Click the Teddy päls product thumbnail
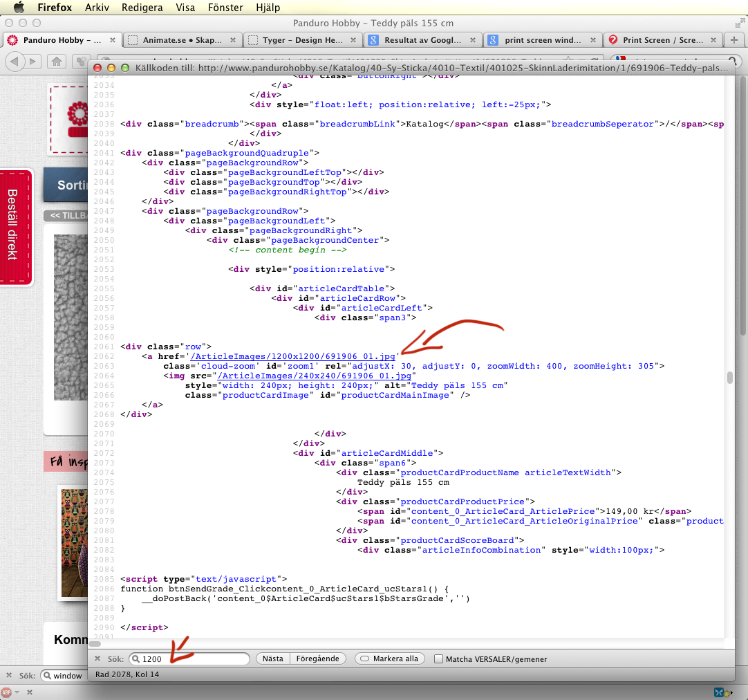 click(71, 317)
